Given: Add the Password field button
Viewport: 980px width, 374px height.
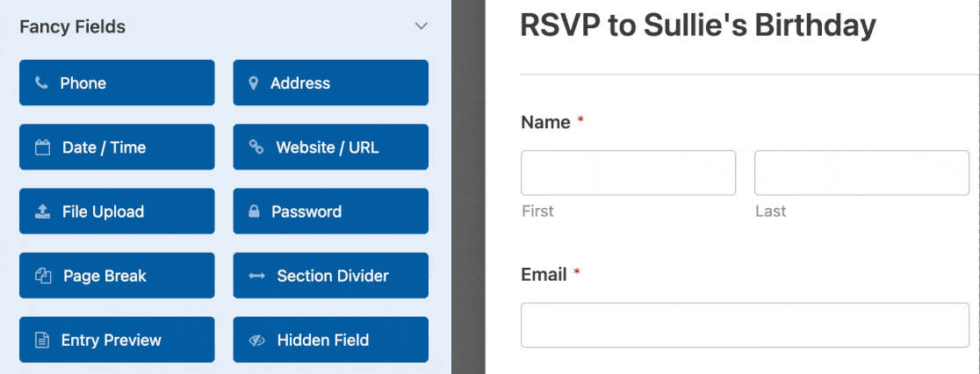Looking at the screenshot, I should (x=331, y=211).
